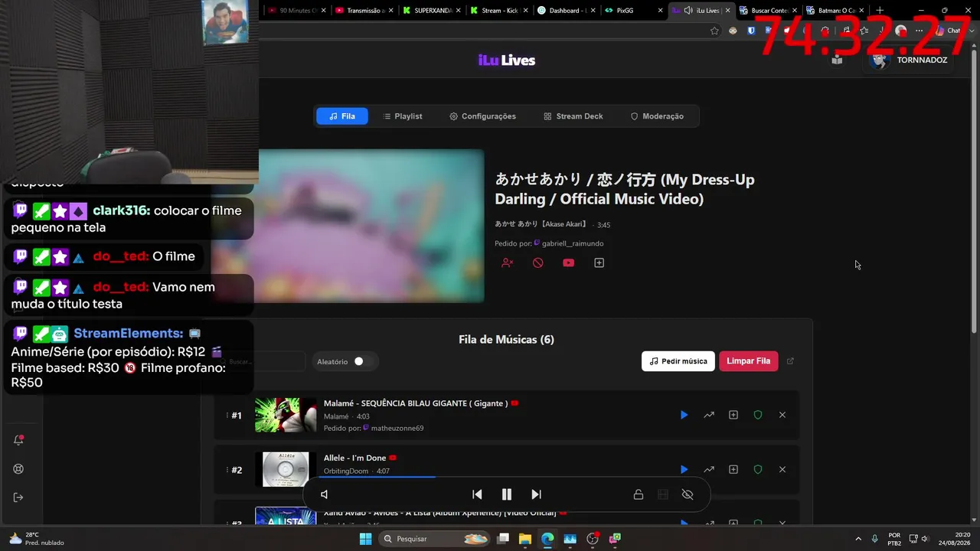Add Allele - I'm Done to playlist
This screenshot has width=980, height=551.
coord(733,469)
